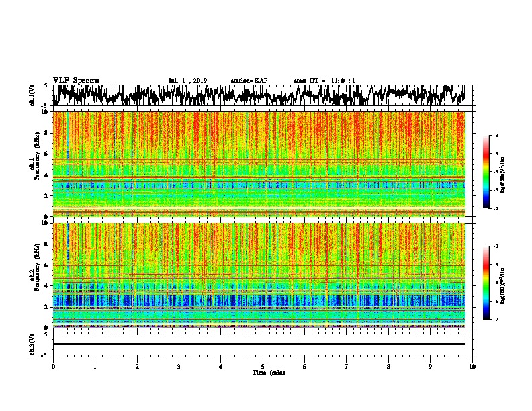This screenshot has height=411, width=532.
Task: Click the "6" frequency tick on ch.2 spectrogram
Action: click(47, 265)
